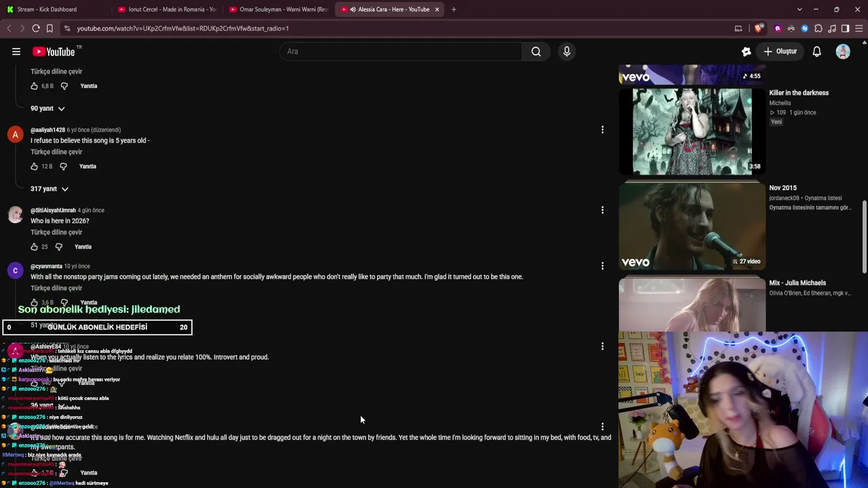
Task: Bookmark this page
Action: pos(50,28)
